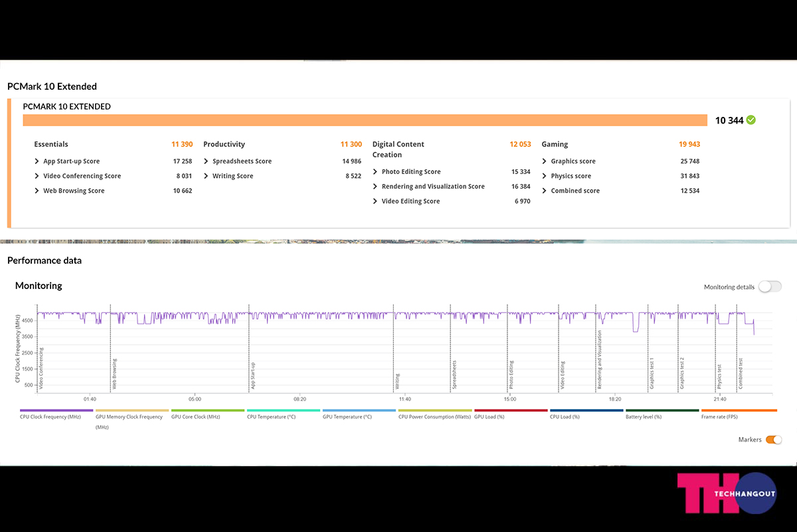Image resolution: width=797 pixels, height=532 pixels.
Task: Expand the Rendering and Visualization Score row
Action: click(x=375, y=187)
